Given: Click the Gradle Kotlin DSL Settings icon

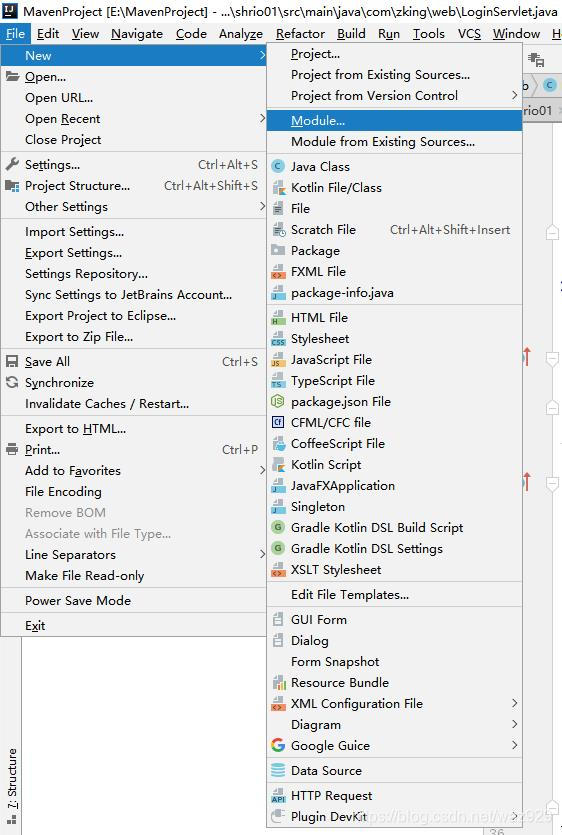Looking at the screenshot, I should 278,549.
